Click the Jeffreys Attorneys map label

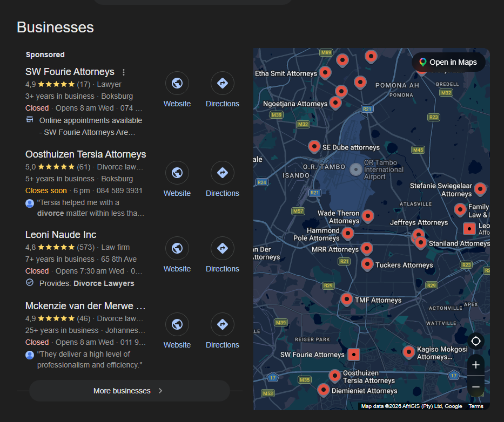tap(419, 222)
